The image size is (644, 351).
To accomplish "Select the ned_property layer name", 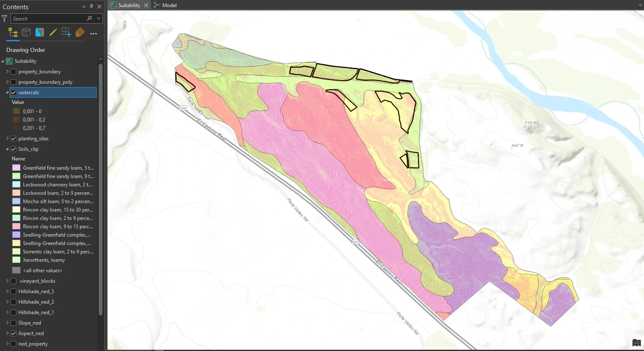I will coord(33,344).
